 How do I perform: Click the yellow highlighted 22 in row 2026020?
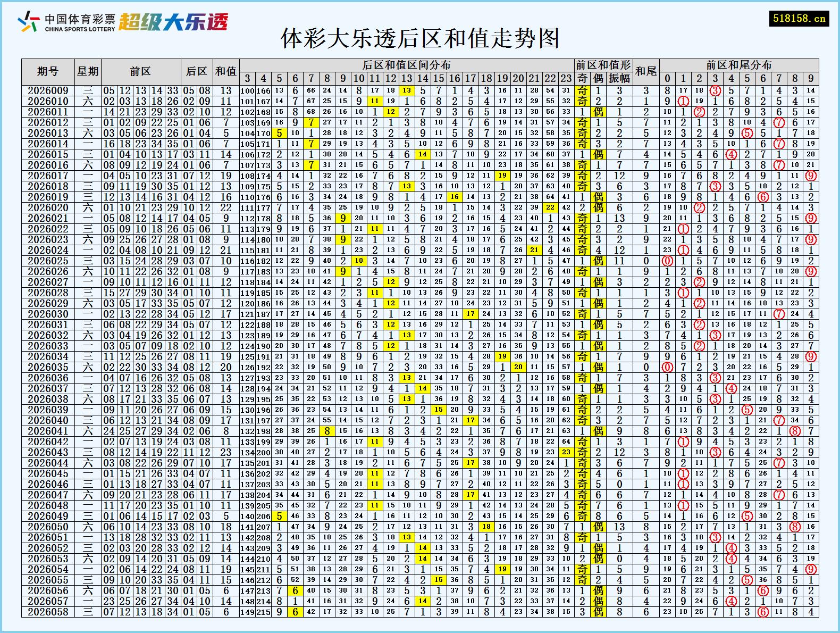(x=550, y=207)
